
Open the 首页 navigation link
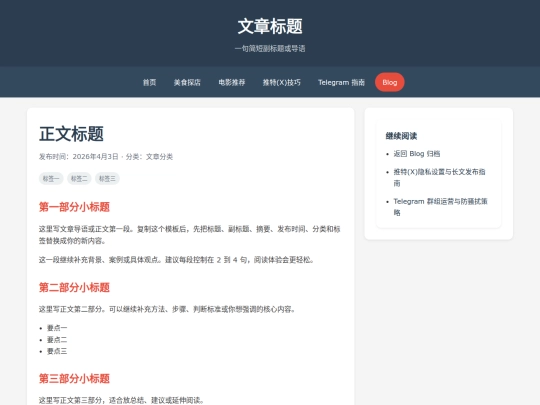[x=149, y=82]
